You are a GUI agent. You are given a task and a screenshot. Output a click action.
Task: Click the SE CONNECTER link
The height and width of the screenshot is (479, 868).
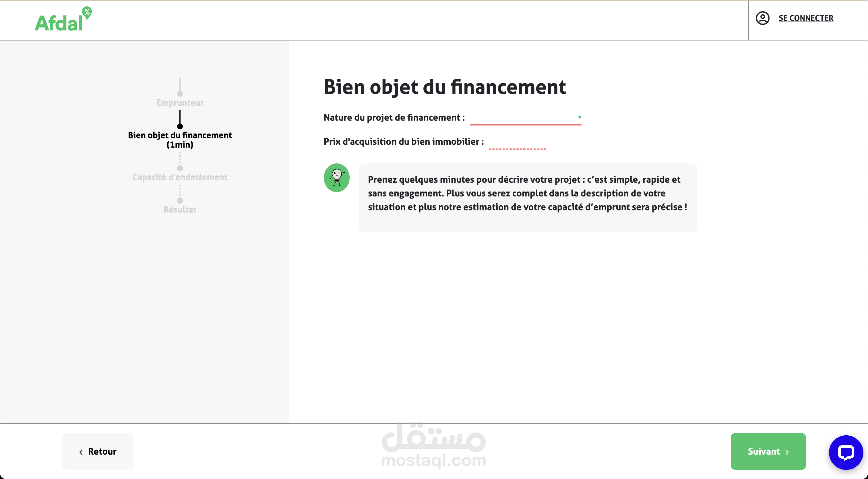point(806,18)
